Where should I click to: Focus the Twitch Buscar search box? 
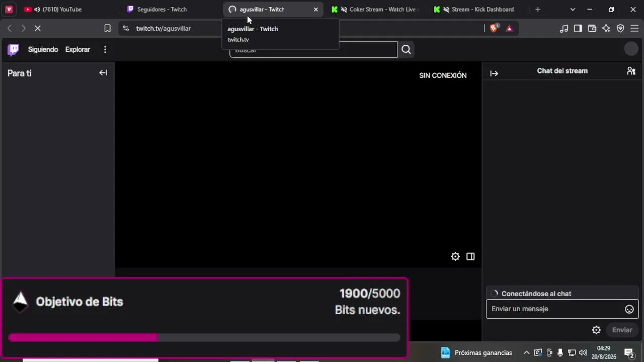pyautogui.click(x=313, y=49)
